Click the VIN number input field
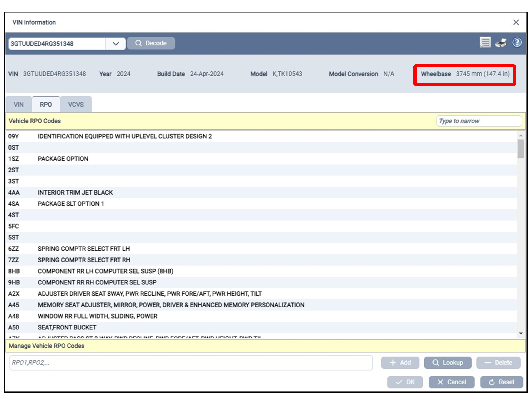The image size is (532, 399). (x=57, y=44)
